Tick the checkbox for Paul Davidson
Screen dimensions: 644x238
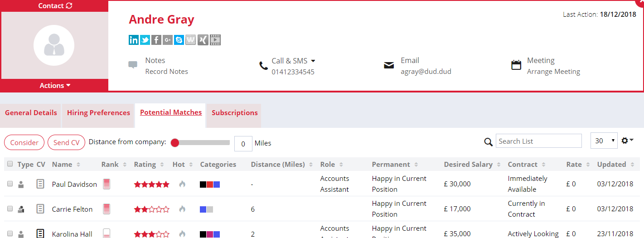point(10,184)
